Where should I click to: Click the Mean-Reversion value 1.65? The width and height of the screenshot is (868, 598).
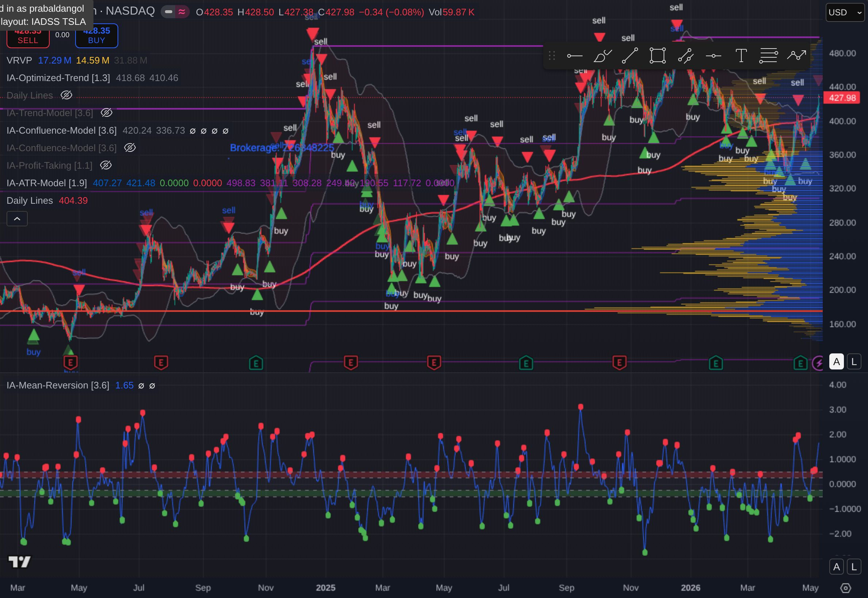124,385
